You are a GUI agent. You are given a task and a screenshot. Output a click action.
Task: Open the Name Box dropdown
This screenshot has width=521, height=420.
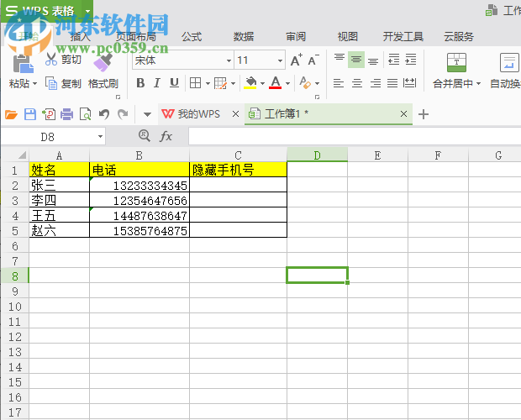(100, 136)
